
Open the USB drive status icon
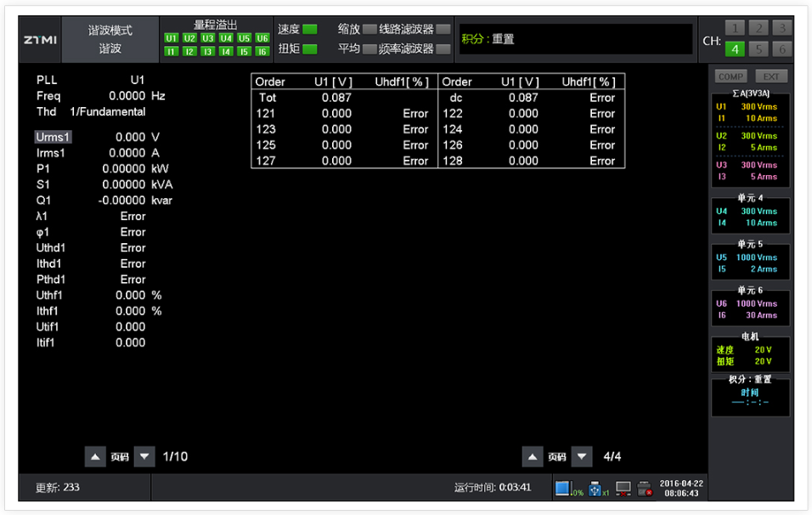pos(595,489)
